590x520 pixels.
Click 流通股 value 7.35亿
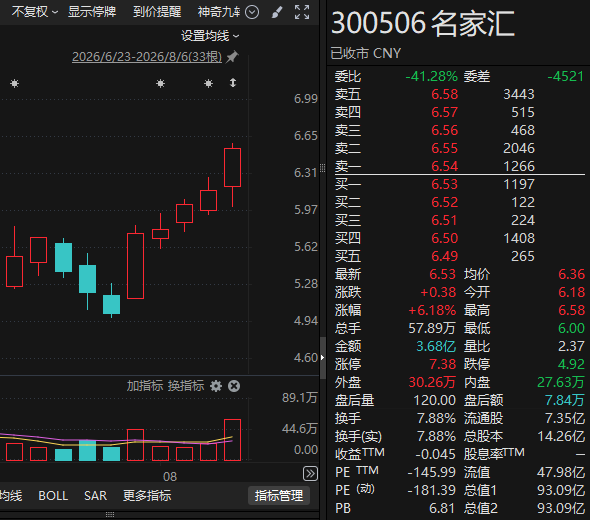[565, 418]
